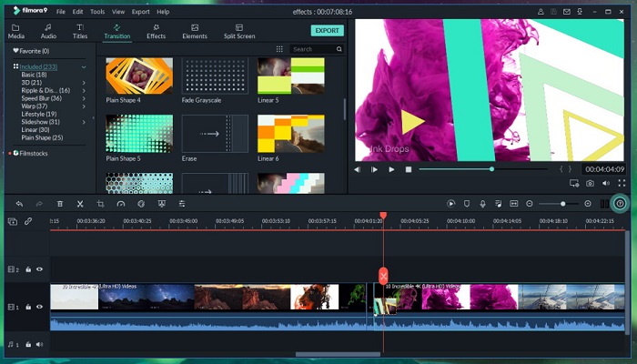The image size is (637, 364).
Task: Lock video track 1
Action: click(28, 307)
